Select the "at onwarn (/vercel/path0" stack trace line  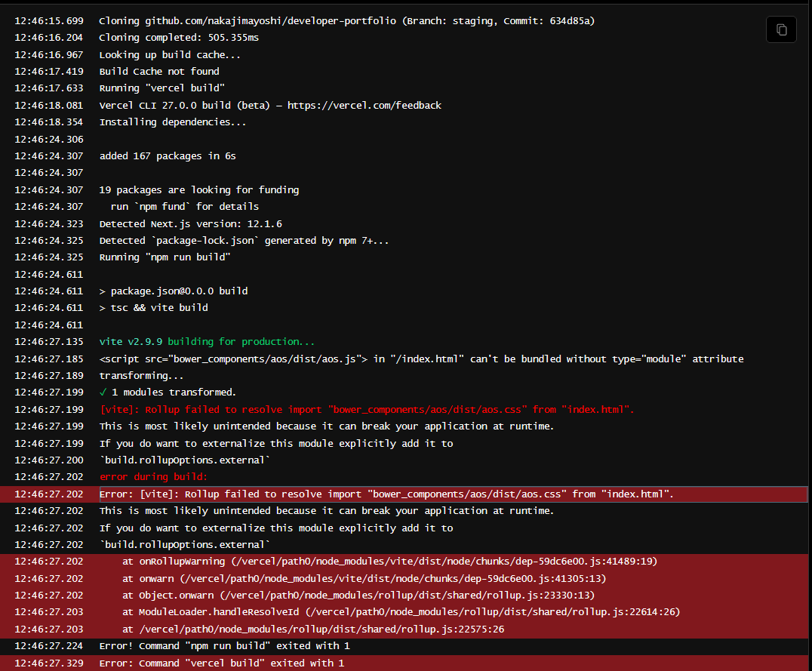[364, 578]
